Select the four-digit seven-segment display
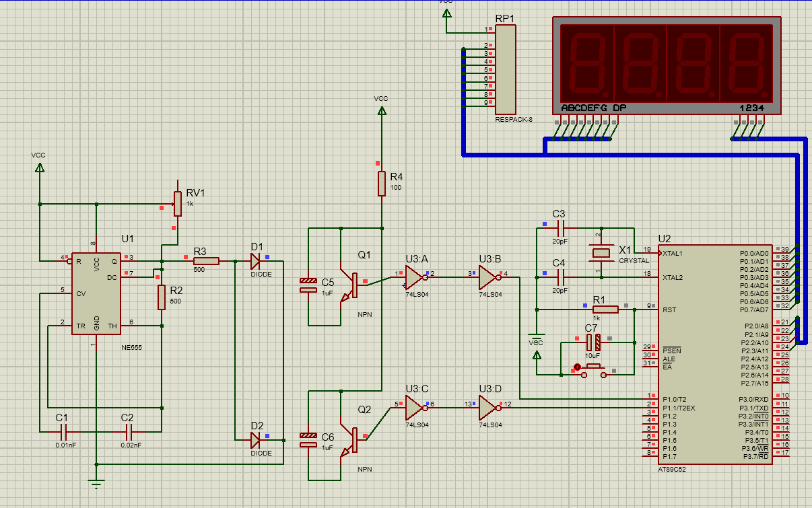The height and width of the screenshot is (508, 812). pos(666,65)
